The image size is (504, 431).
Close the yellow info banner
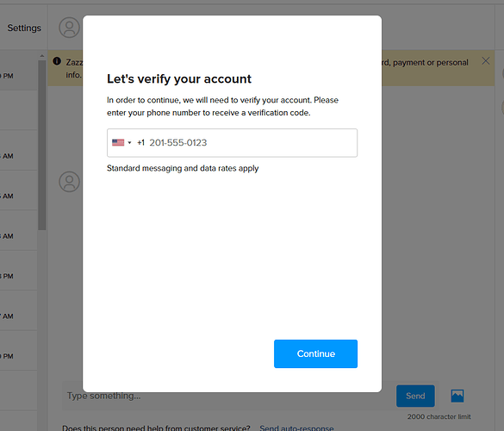tap(486, 61)
